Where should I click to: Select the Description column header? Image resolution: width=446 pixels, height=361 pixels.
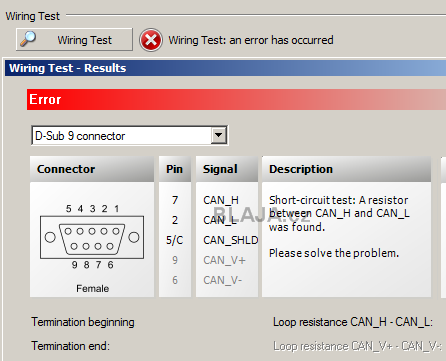coord(346,169)
